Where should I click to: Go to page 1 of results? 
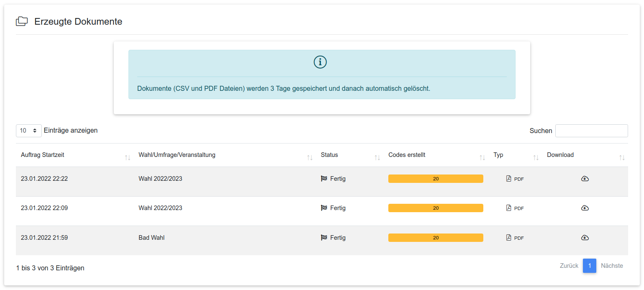(589, 266)
